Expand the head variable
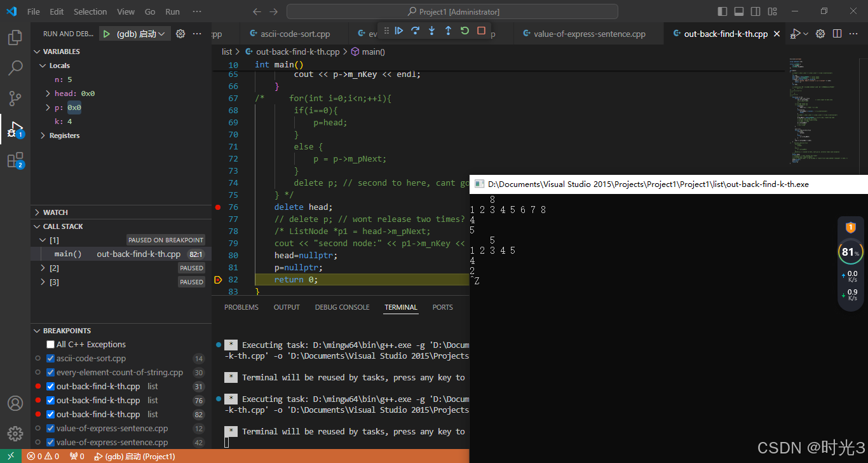The width and height of the screenshot is (868, 463). (48, 93)
